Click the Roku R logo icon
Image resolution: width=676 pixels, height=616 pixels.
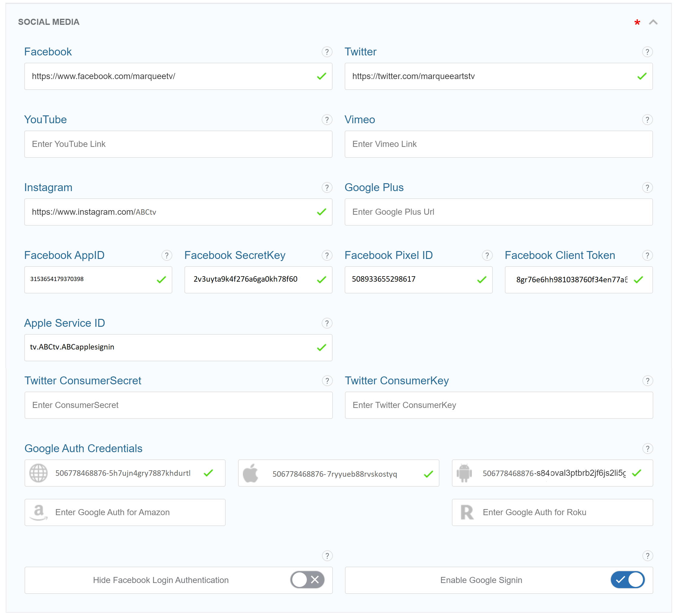pyautogui.click(x=467, y=512)
